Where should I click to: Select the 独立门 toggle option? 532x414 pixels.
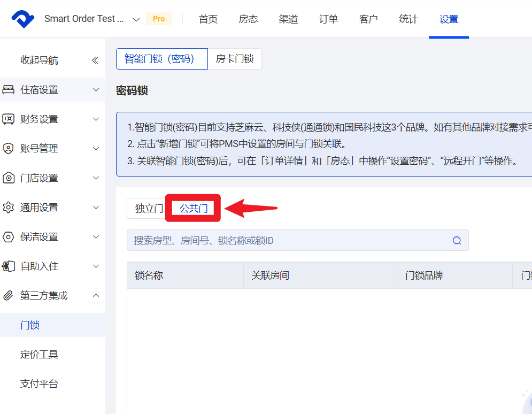(x=149, y=209)
